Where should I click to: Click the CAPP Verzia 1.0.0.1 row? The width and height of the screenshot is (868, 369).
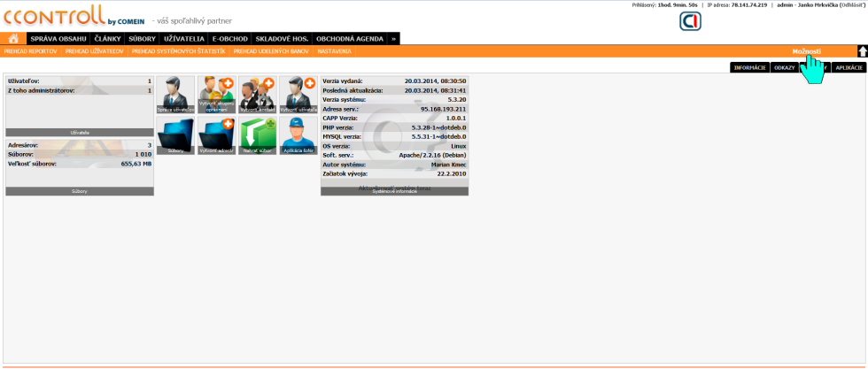click(x=395, y=118)
